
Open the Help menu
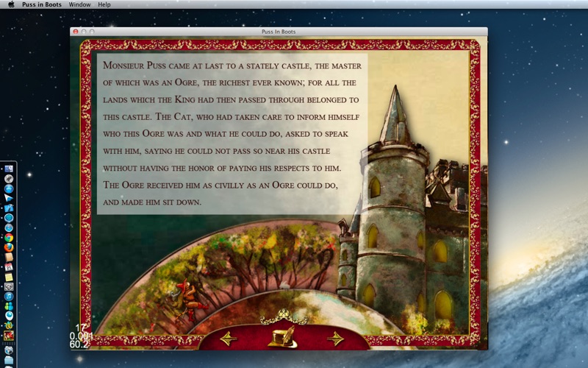[104, 4]
